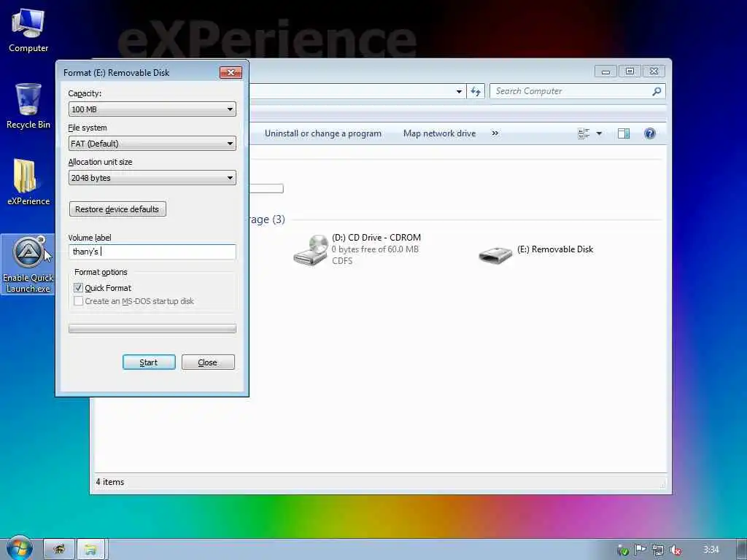The image size is (747, 560).
Task: Click the Show desktop strip on taskbar
Action: [x=741, y=550]
